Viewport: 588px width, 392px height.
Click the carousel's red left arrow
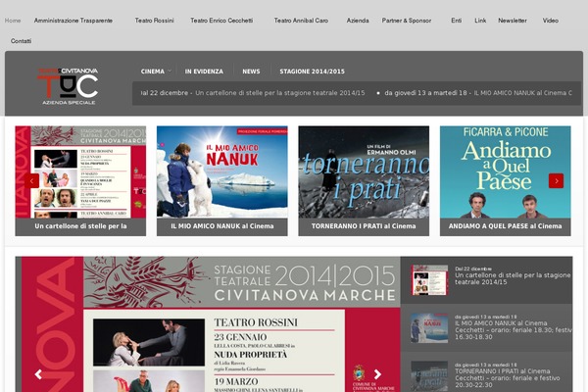click(x=32, y=180)
